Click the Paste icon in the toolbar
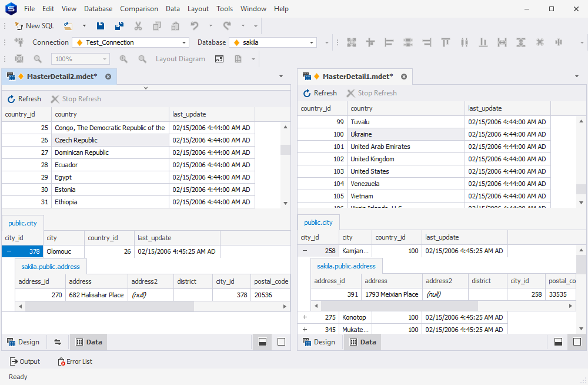588x385 pixels. click(x=175, y=26)
